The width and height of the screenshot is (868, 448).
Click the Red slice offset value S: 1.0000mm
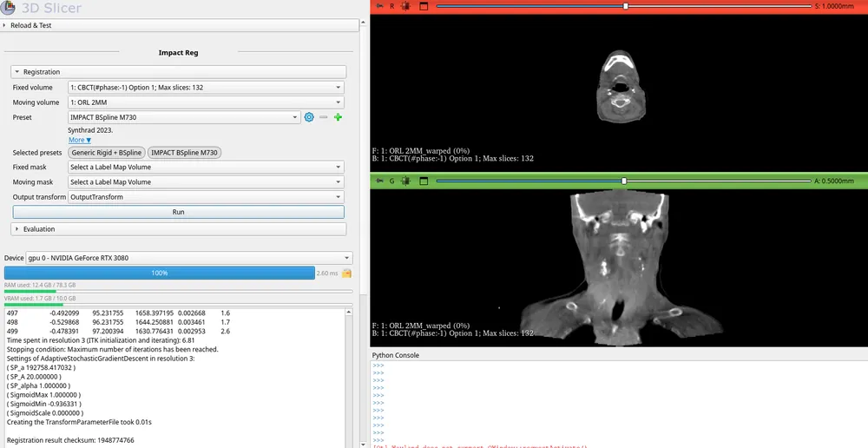coord(834,6)
